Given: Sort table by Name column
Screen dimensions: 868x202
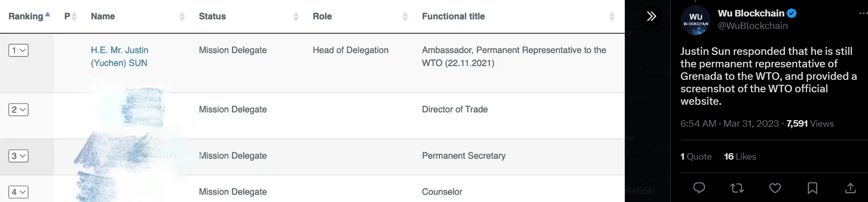Looking at the screenshot, I should 103,16.
